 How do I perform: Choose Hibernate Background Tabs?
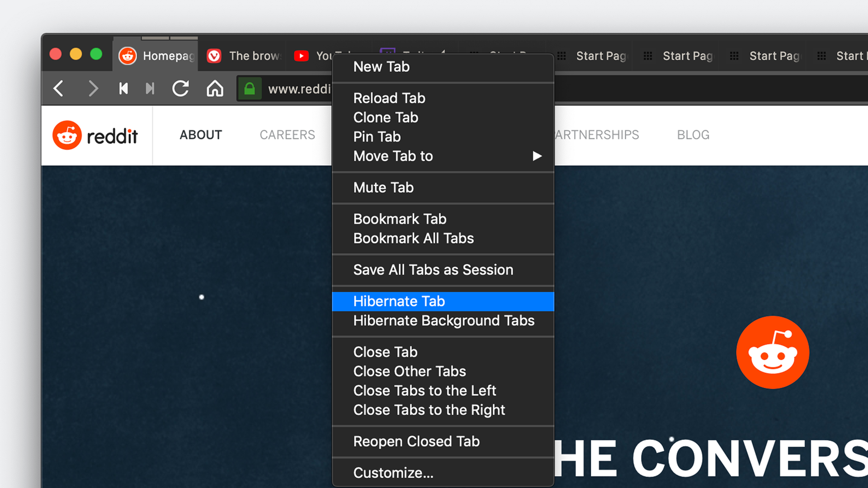(443, 321)
